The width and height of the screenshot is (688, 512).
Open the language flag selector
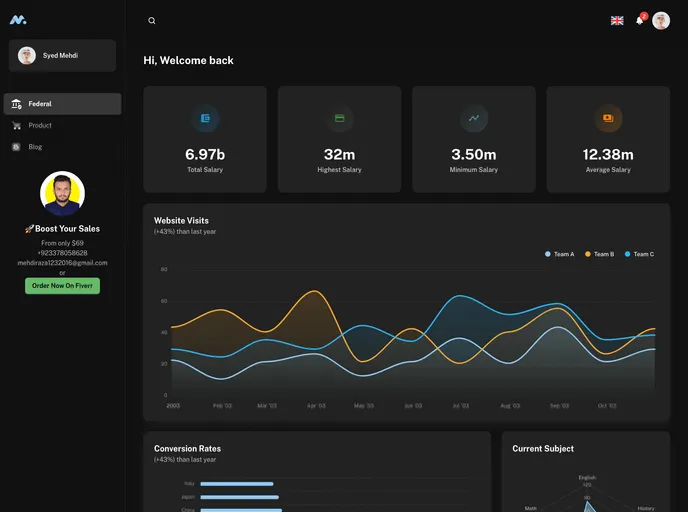[x=617, y=21]
